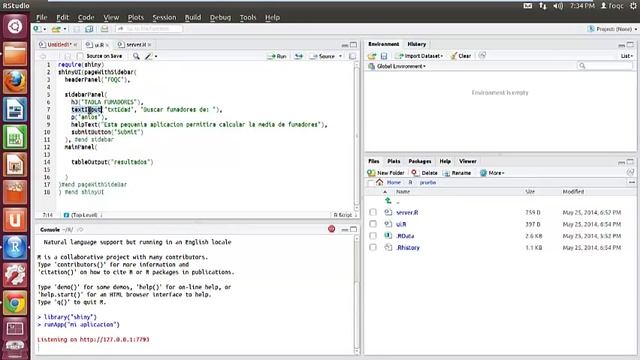
Task: Open the Tools menu
Action: point(248,18)
